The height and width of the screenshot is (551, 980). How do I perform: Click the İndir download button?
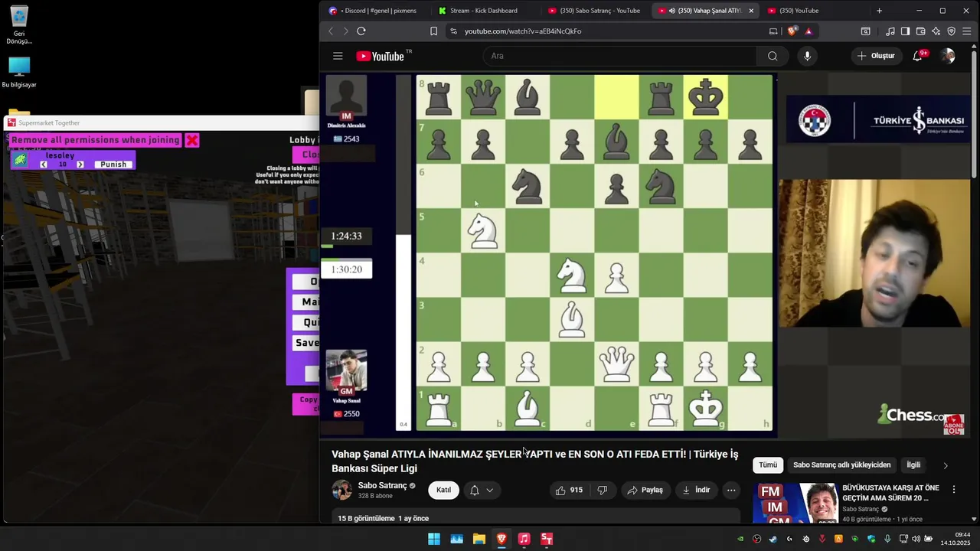pos(696,490)
